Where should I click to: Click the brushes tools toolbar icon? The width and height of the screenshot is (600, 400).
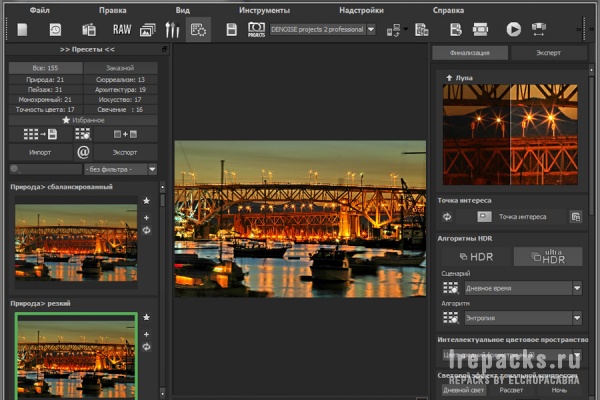coord(172,29)
